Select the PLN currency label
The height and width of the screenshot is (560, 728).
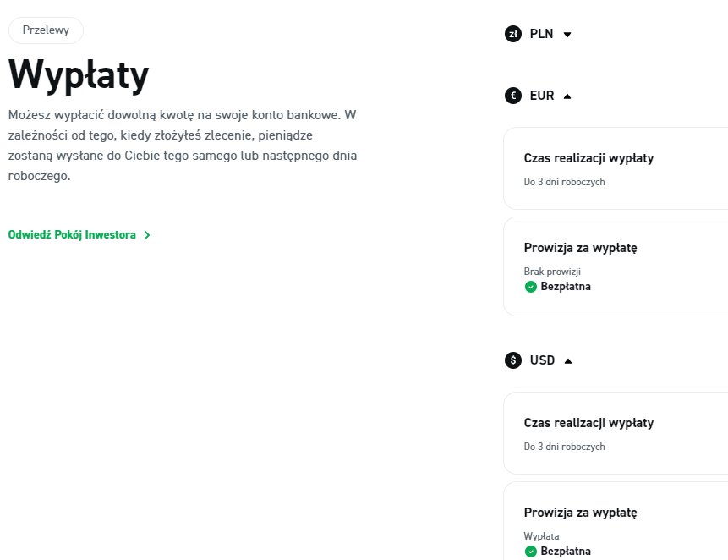coord(541,35)
